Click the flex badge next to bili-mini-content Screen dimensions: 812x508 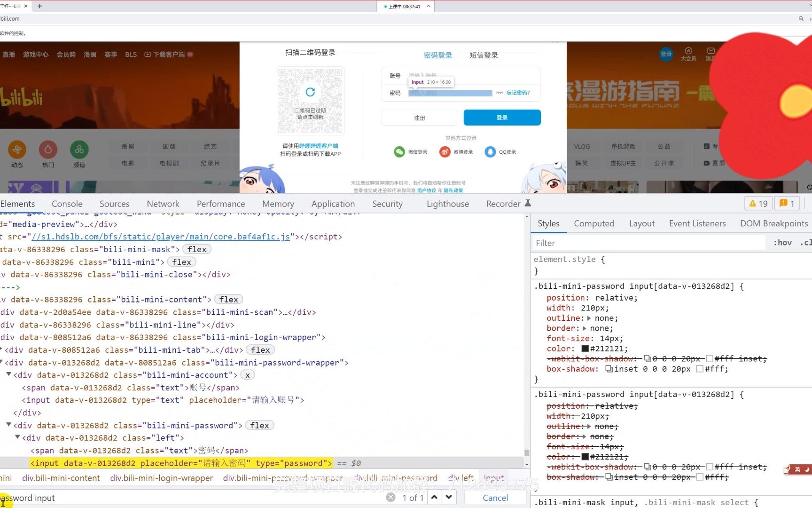click(x=228, y=300)
